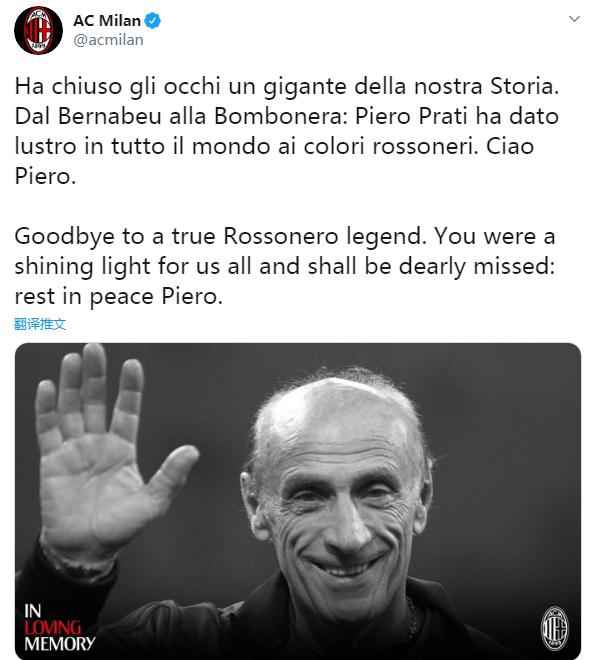Visit the @acmilan handle

(x=108, y=40)
